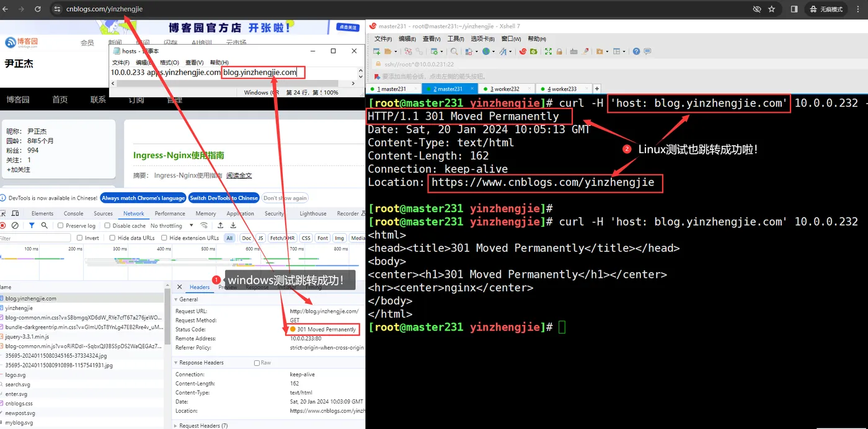The width and height of the screenshot is (868, 429).
Task: Toggle the Raw response headers checkbox
Action: [x=257, y=363]
